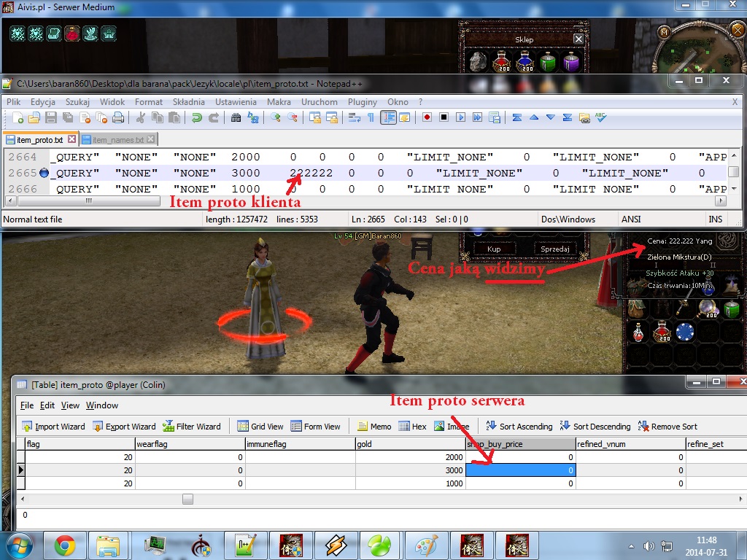Sort Descending in table toolbar
The image size is (747, 560).
(595, 426)
